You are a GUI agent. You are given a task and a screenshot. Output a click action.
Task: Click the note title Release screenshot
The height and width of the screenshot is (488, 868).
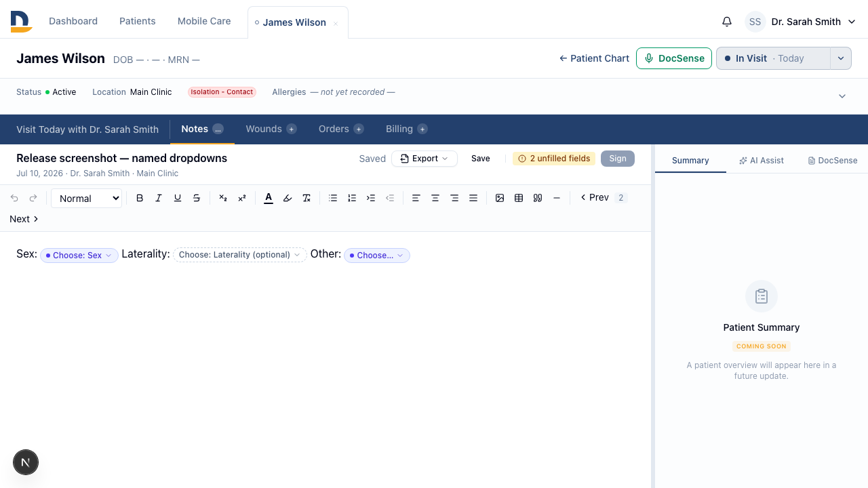[122, 158]
